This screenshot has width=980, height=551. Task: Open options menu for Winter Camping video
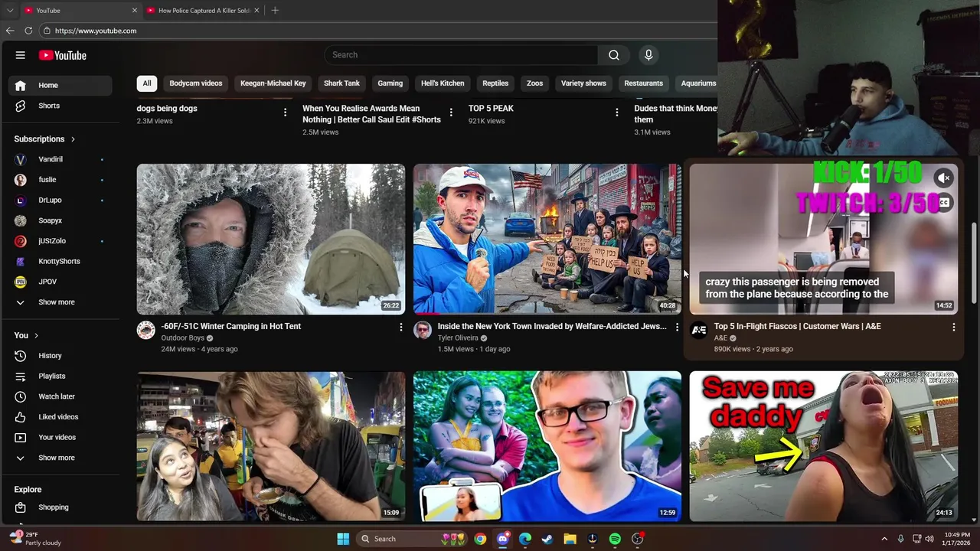pyautogui.click(x=400, y=328)
